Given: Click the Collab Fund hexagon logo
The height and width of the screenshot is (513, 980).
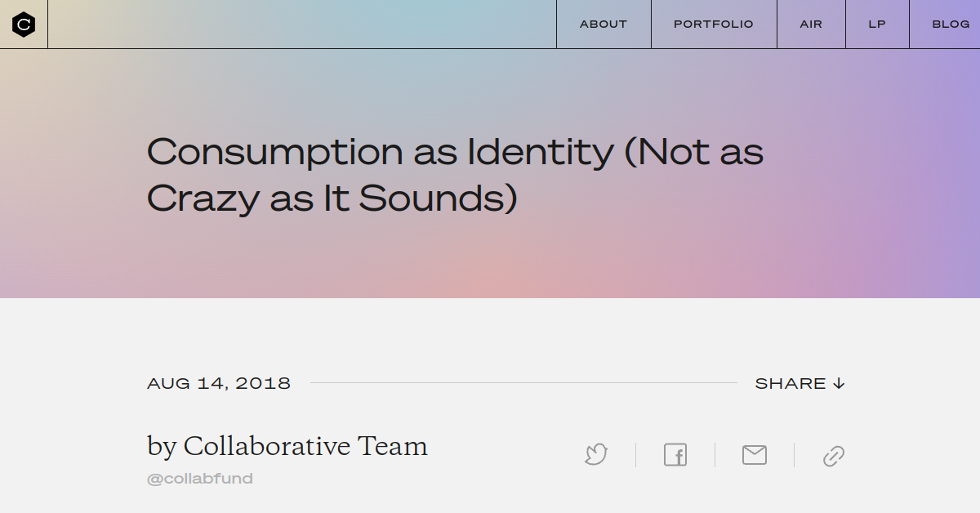Looking at the screenshot, I should 24,24.
